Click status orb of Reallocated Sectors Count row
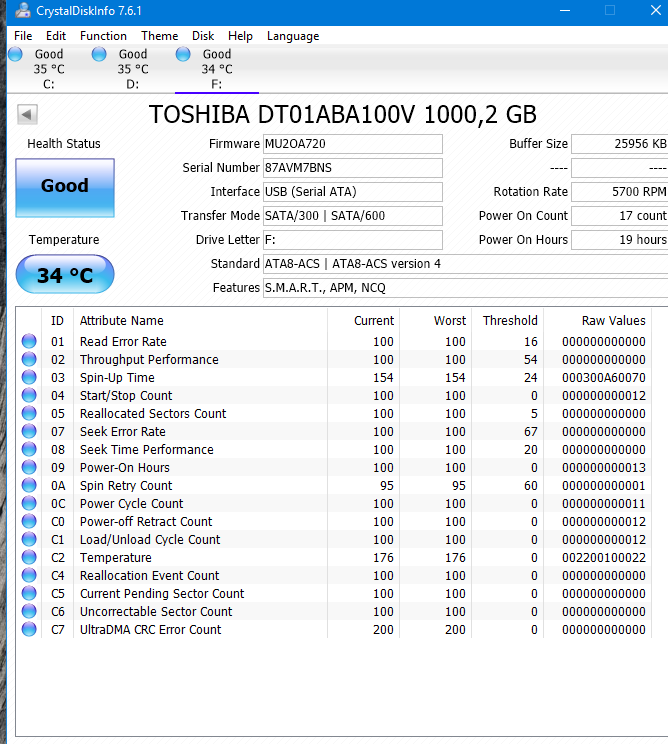The height and width of the screenshot is (744, 668). [x=29, y=413]
